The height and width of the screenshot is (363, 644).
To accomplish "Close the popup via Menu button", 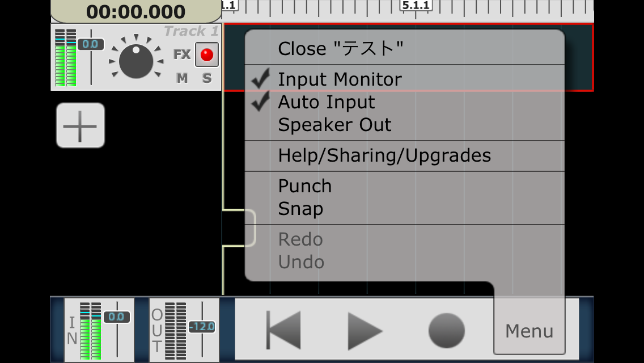I will (x=529, y=331).
